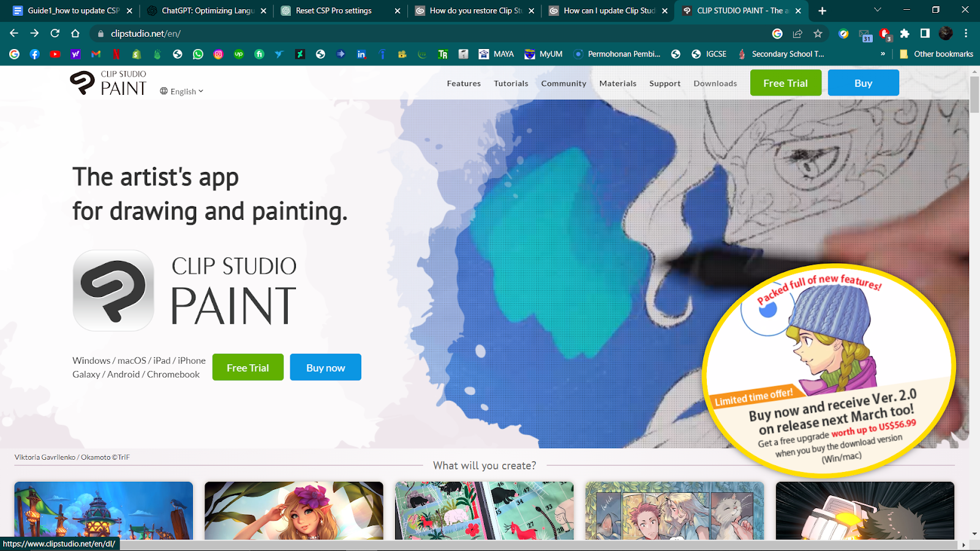Open the Permohonan Pembi... bookmark
This screenshot has height=551, width=980.
click(x=617, y=54)
